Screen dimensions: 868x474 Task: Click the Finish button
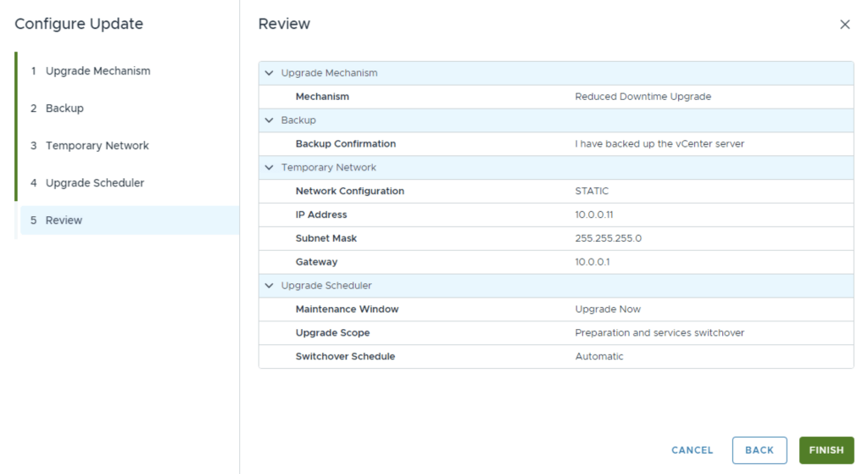click(x=826, y=450)
